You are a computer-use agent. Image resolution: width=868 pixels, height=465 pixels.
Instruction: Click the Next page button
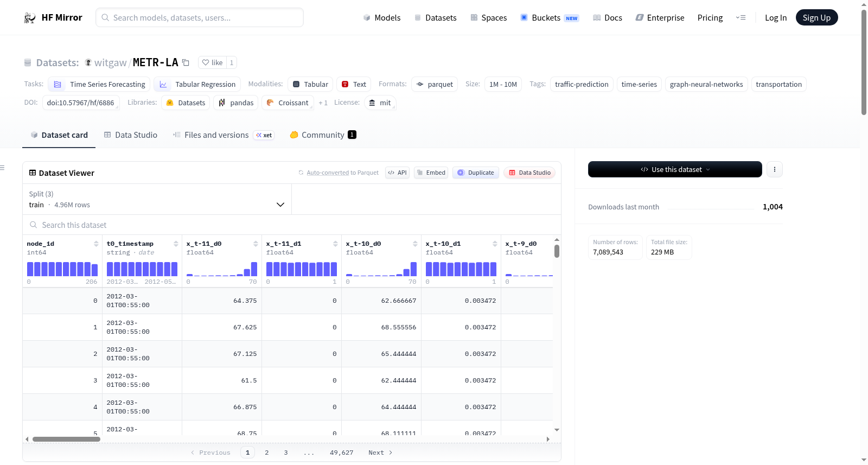pos(380,453)
